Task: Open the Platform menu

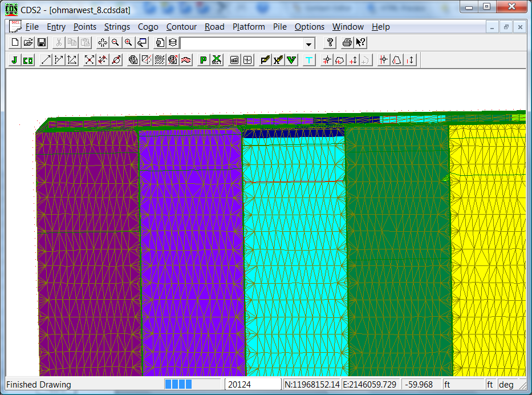Action: pos(249,27)
